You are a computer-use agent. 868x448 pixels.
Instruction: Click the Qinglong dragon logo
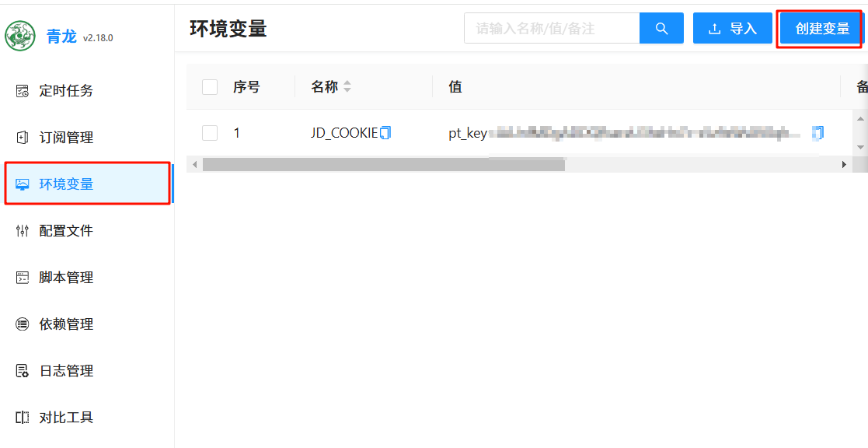coord(20,37)
